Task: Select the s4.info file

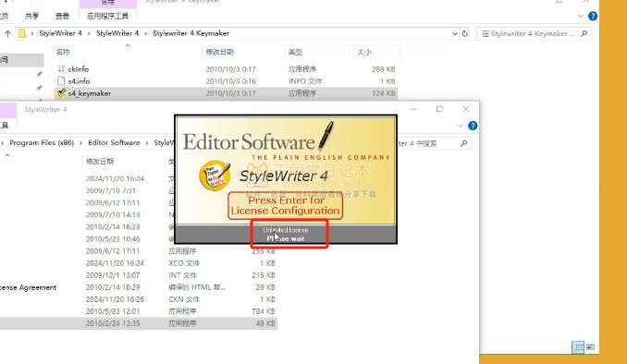Action: (79, 81)
